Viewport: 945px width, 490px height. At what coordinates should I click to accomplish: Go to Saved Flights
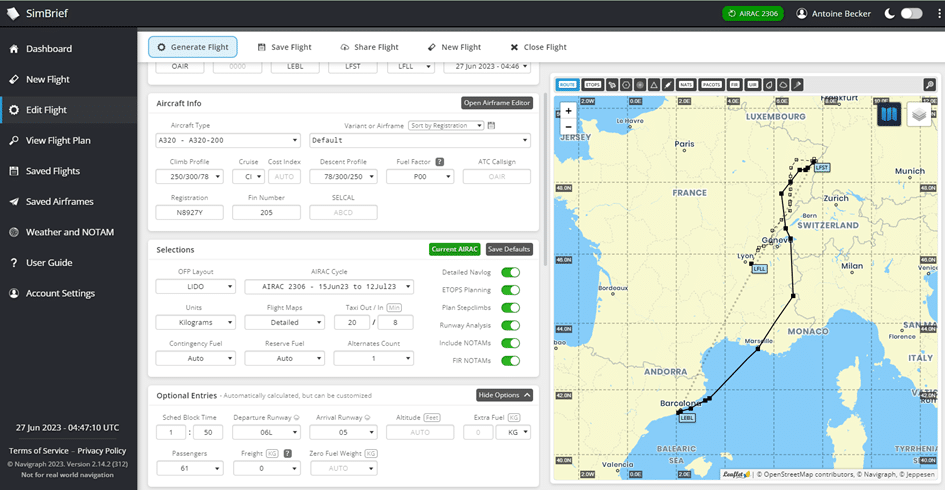(x=52, y=171)
